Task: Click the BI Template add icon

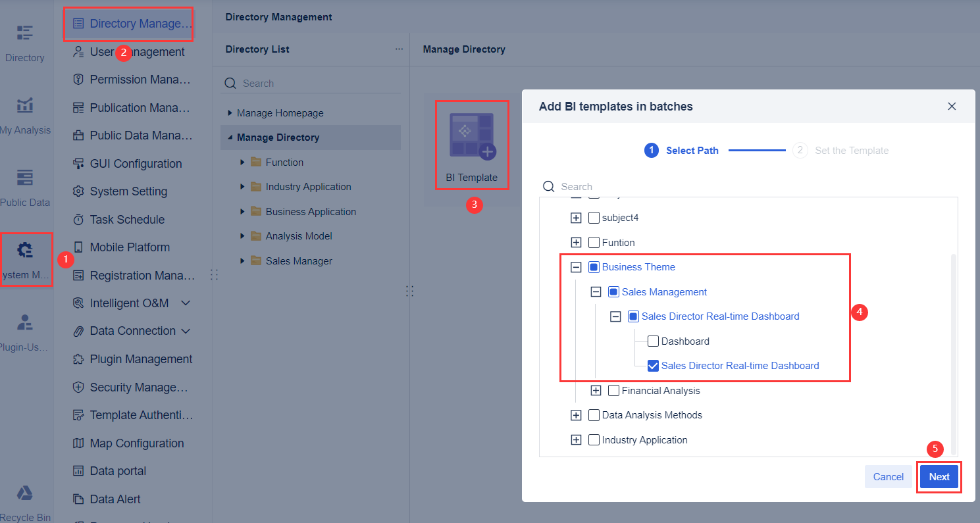Action: (473, 137)
